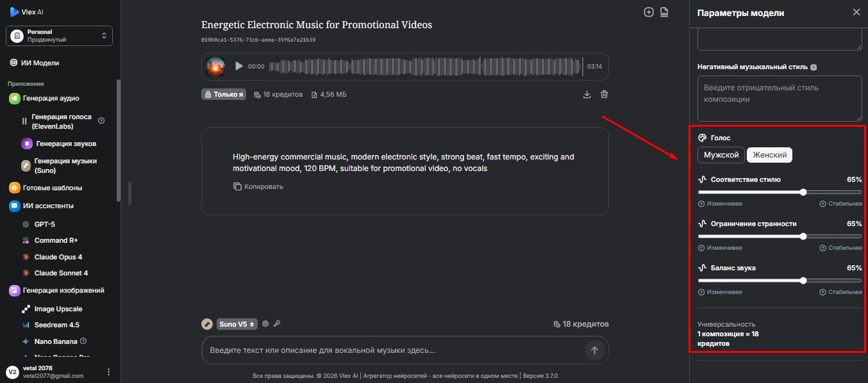This screenshot has height=383, width=868.
Task: Play the generated music track
Action: [x=239, y=66]
